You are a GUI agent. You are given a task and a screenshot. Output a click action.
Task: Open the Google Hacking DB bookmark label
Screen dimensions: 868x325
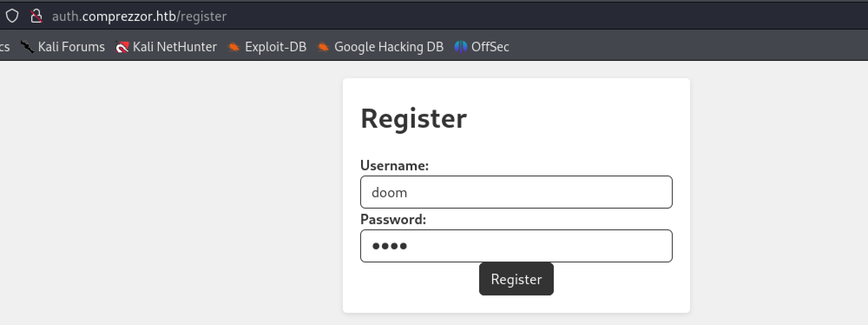(389, 46)
